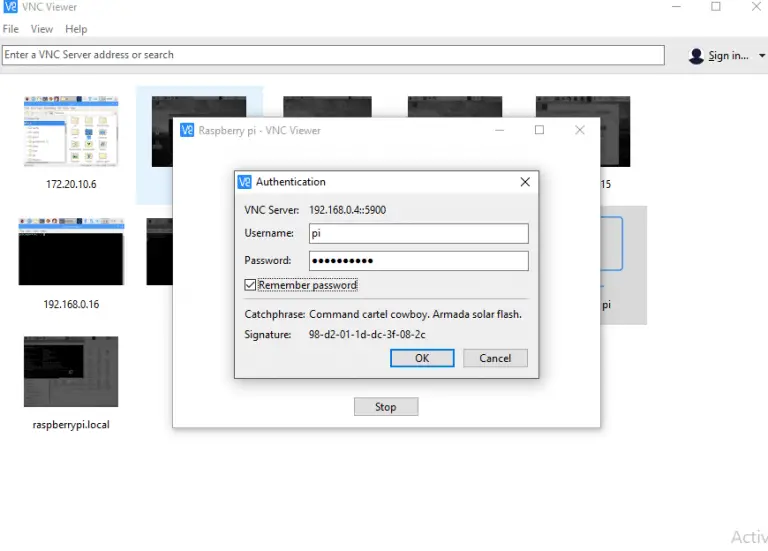Minimize the main VNC Viewer window
The width and height of the screenshot is (768, 551).
pos(676,7)
